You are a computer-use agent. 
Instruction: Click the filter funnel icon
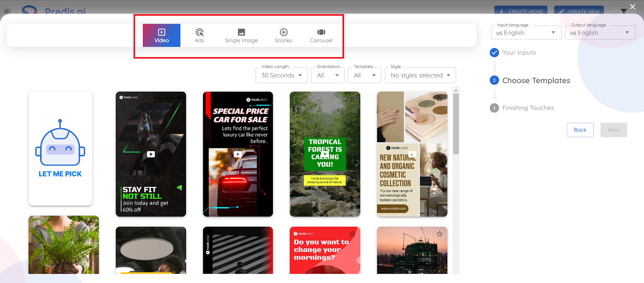tap(623, 11)
